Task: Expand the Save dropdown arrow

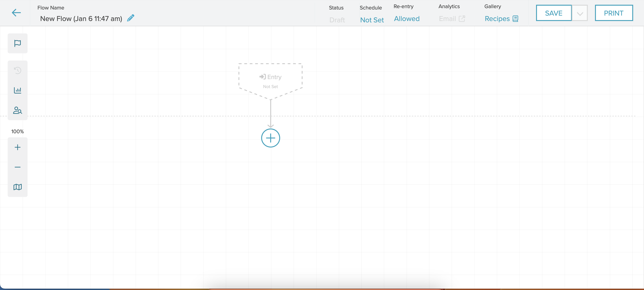Action: tap(580, 13)
